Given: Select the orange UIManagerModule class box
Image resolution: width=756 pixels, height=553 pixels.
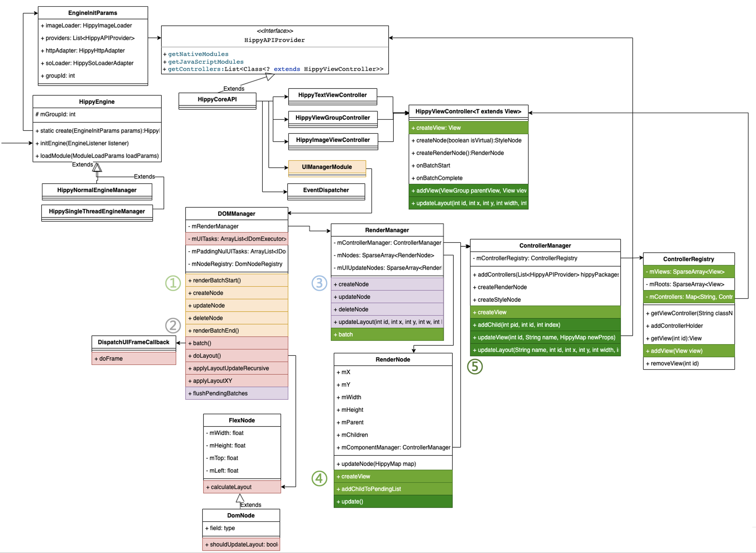Looking at the screenshot, I should pyautogui.click(x=327, y=169).
